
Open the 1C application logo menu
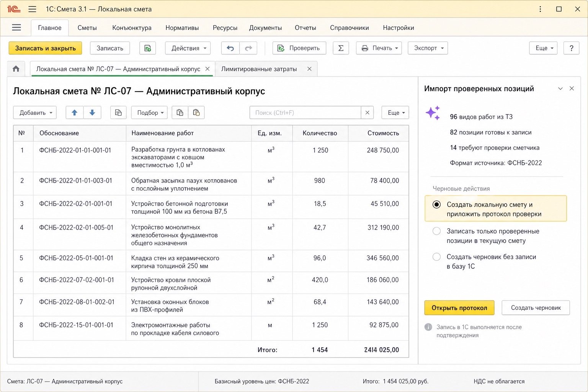point(14,9)
